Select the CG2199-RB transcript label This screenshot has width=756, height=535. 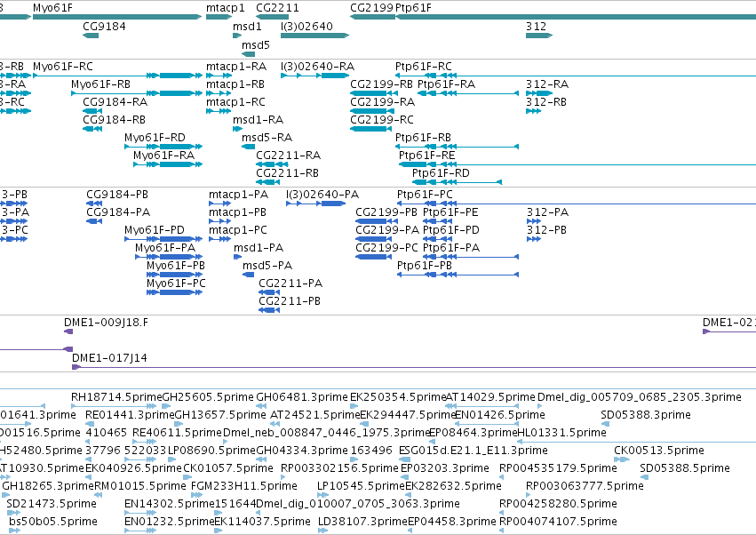[381, 84]
